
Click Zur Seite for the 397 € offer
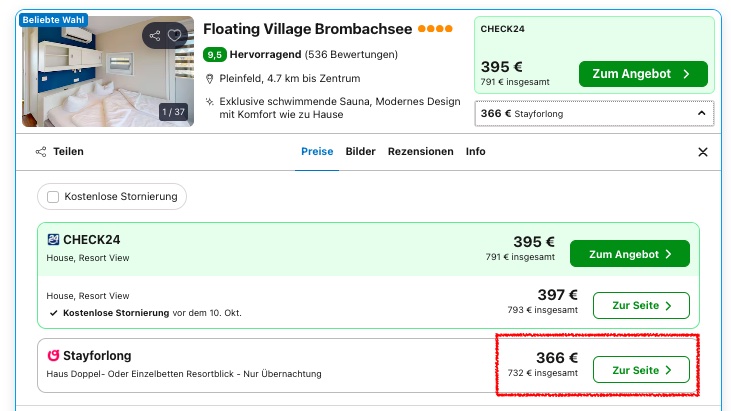tap(641, 304)
